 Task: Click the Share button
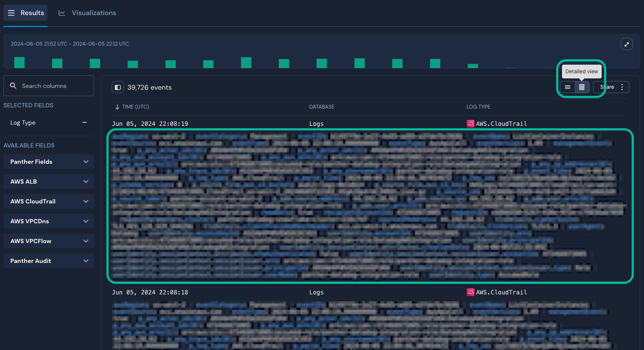[606, 87]
